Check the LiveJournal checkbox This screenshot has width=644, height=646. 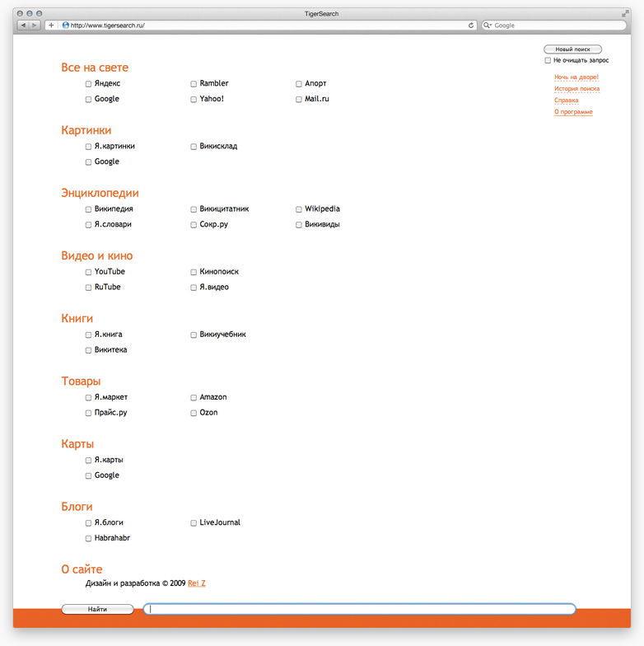click(194, 522)
